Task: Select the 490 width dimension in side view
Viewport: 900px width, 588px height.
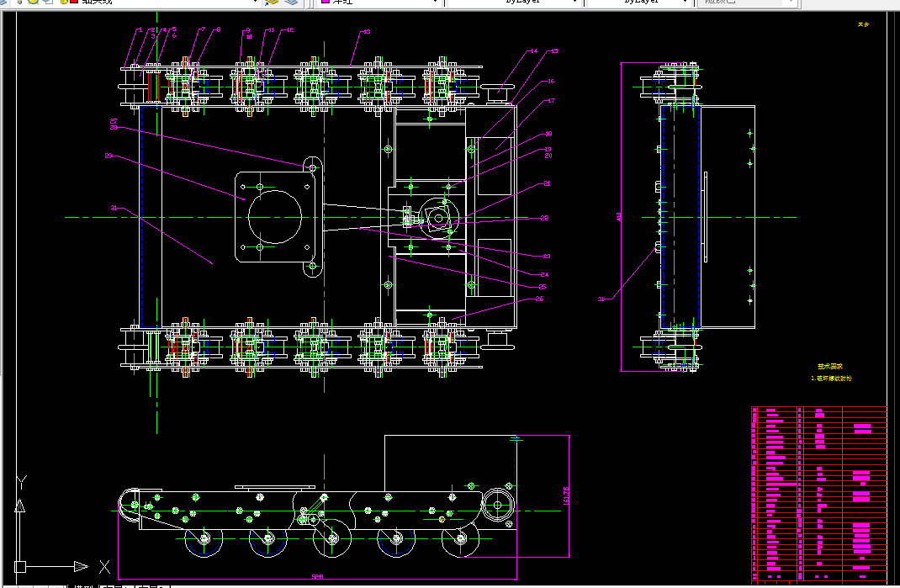Action: (618, 217)
